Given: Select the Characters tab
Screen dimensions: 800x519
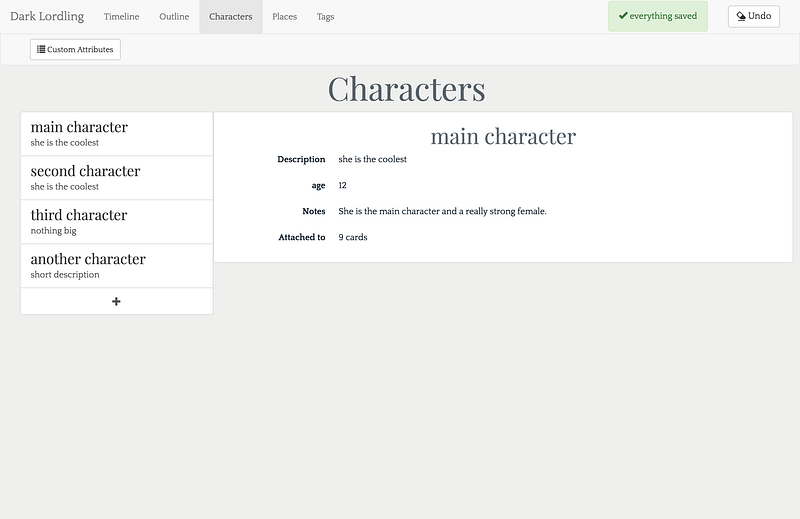Looking at the screenshot, I should [231, 17].
